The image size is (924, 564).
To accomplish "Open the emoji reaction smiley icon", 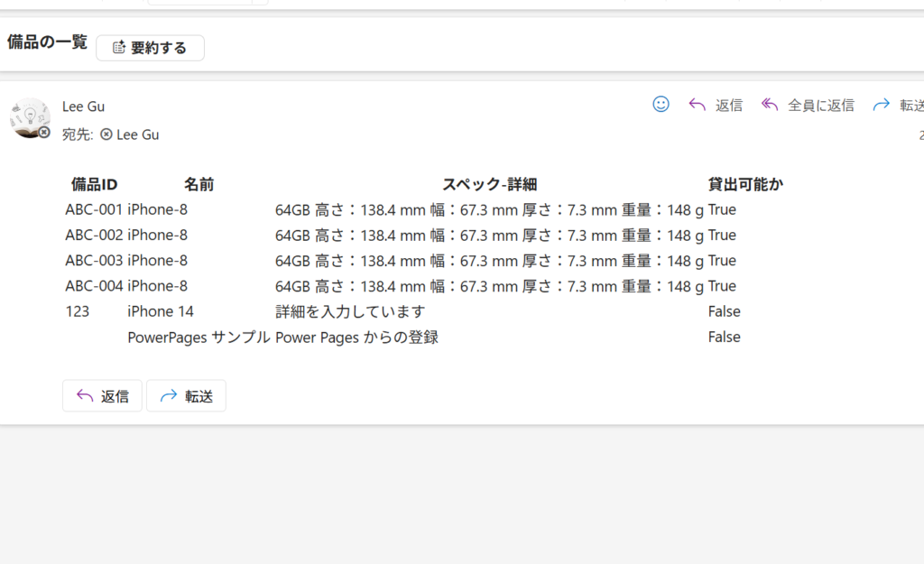I will [x=661, y=105].
